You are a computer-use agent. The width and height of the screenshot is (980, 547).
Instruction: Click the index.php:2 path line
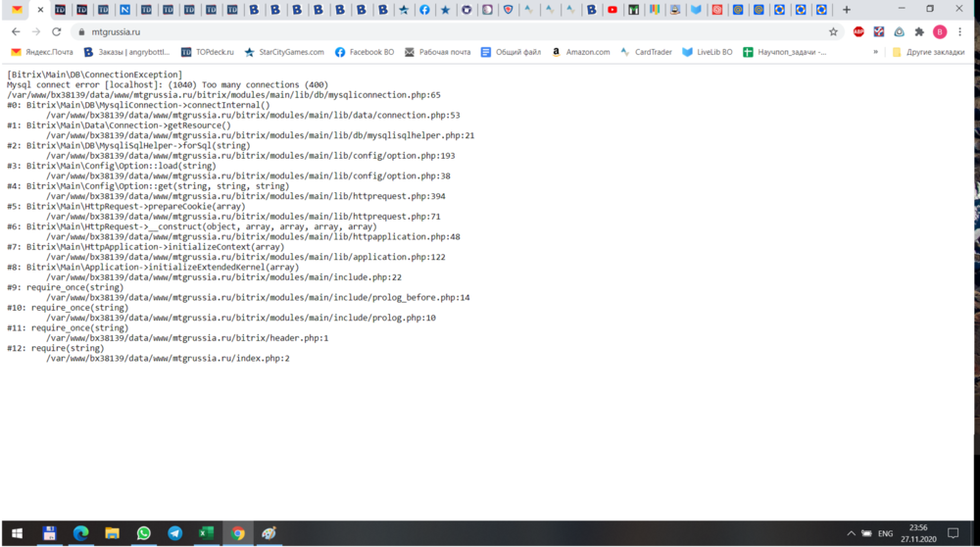[168, 358]
